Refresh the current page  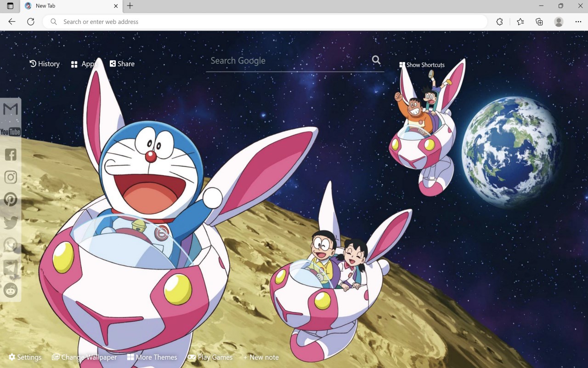(x=31, y=22)
